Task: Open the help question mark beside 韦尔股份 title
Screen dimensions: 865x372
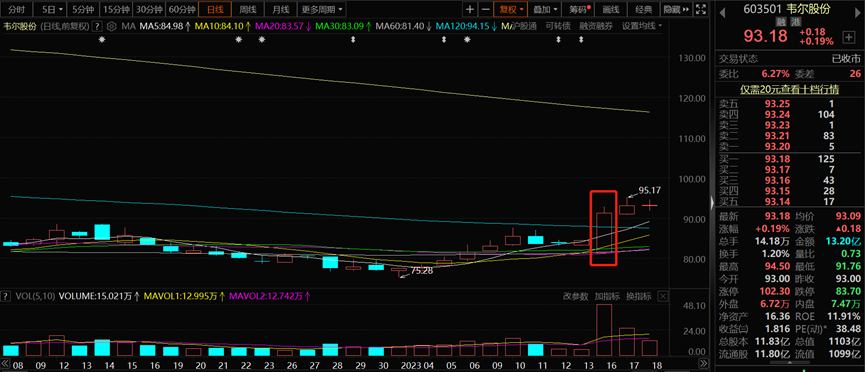Action: (x=97, y=26)
